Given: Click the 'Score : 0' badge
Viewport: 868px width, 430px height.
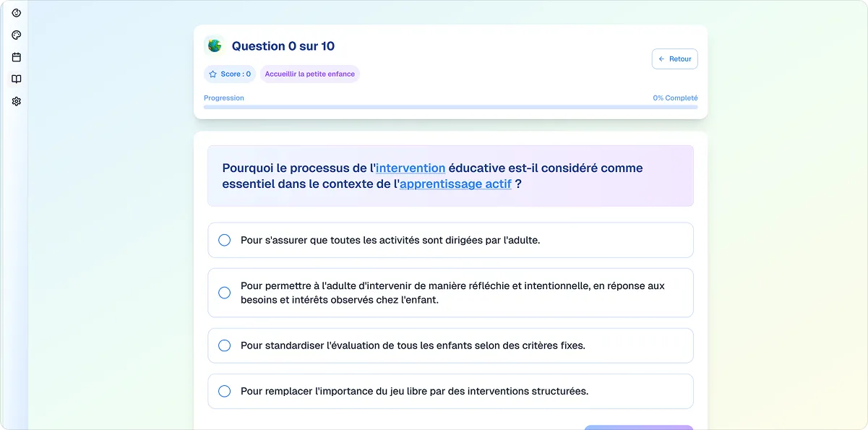Looking at the screenshot, I should (229, 74).
